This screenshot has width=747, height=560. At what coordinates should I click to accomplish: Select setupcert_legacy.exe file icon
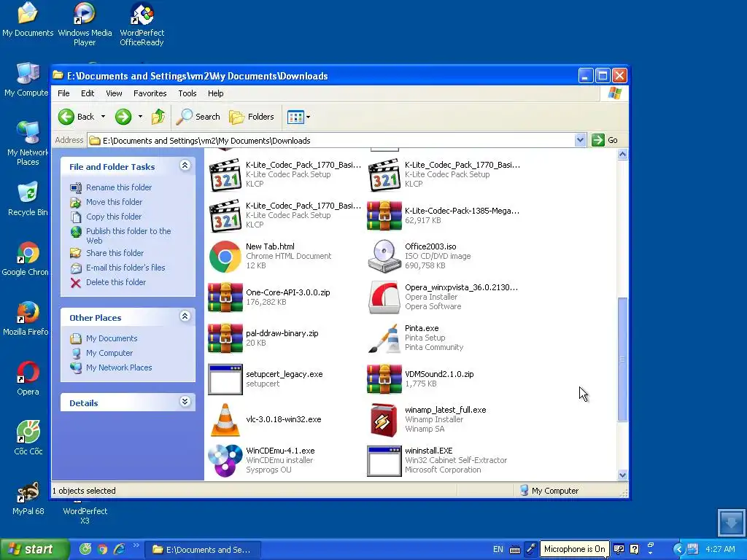pos(225,379)
